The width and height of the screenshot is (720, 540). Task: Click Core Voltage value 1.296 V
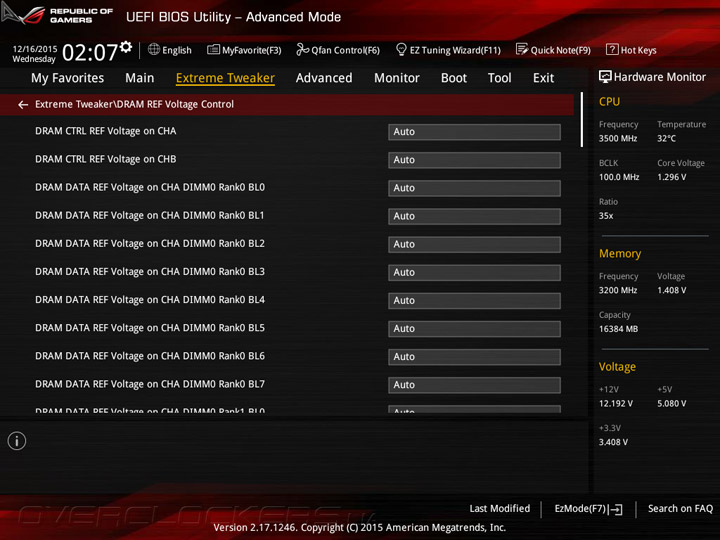coord(671,177)
